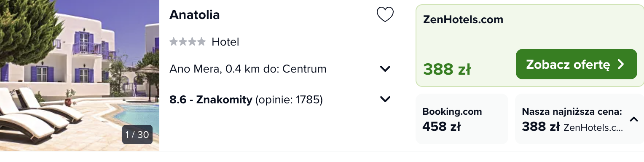This screenshot has height=162, width=644.
Task: Collapse the Nasza najniższa cena panel arrow
Action: pyautogui.click(x=633, y=119)
